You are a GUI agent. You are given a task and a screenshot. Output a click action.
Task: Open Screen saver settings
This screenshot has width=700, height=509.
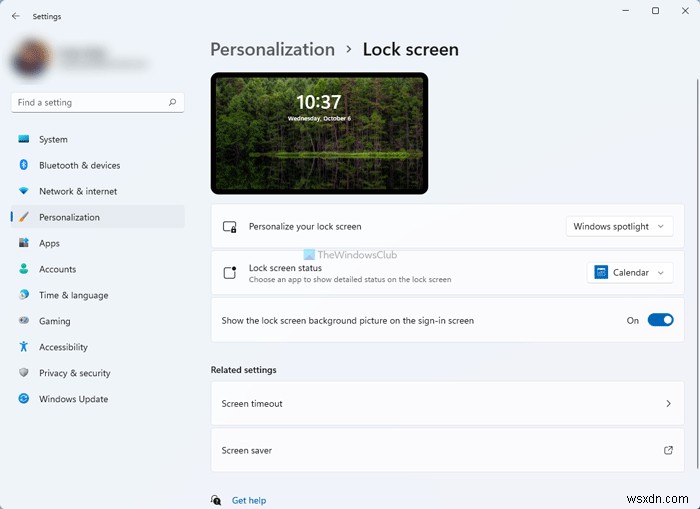coord(447,450)
